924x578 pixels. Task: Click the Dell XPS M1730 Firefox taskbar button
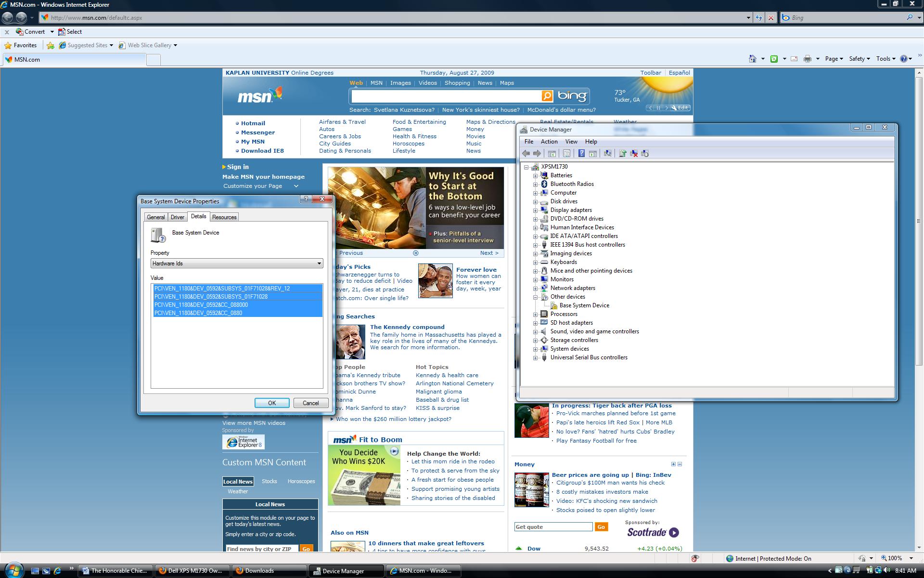coord(193,571)
